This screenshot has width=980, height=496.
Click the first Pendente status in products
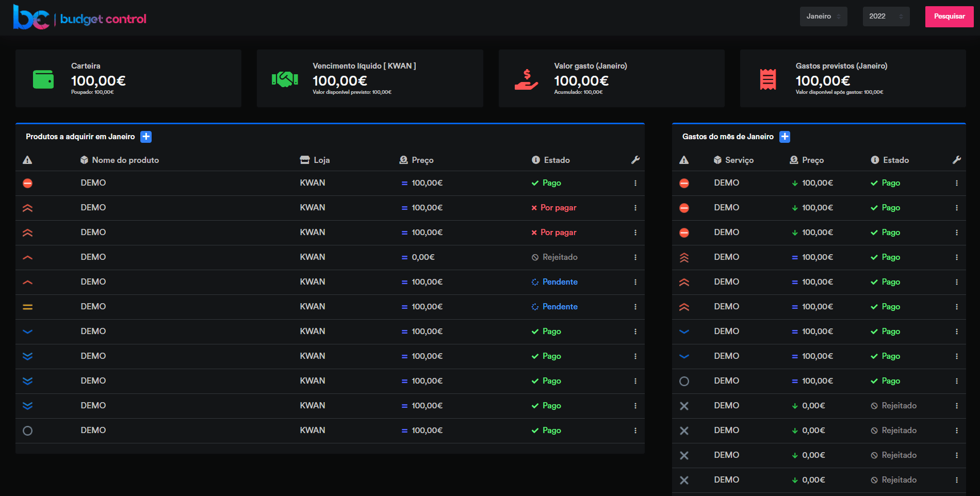pos(559,282)
